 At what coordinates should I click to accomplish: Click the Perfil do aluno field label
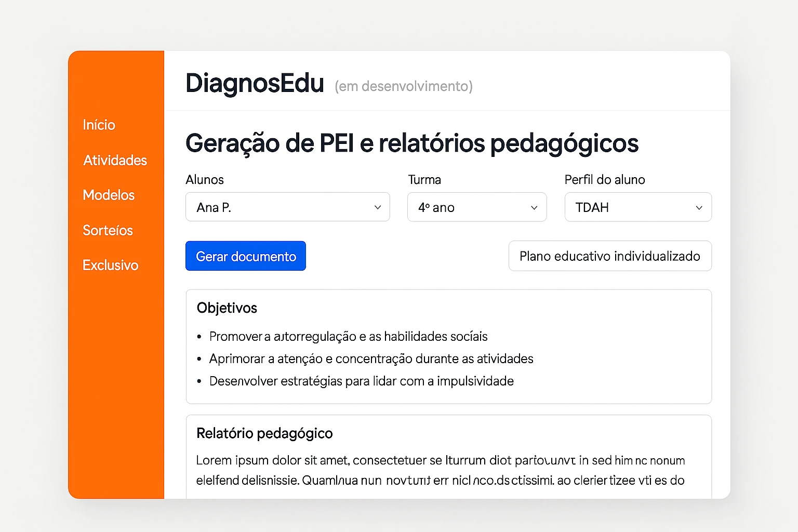point(604,180)
